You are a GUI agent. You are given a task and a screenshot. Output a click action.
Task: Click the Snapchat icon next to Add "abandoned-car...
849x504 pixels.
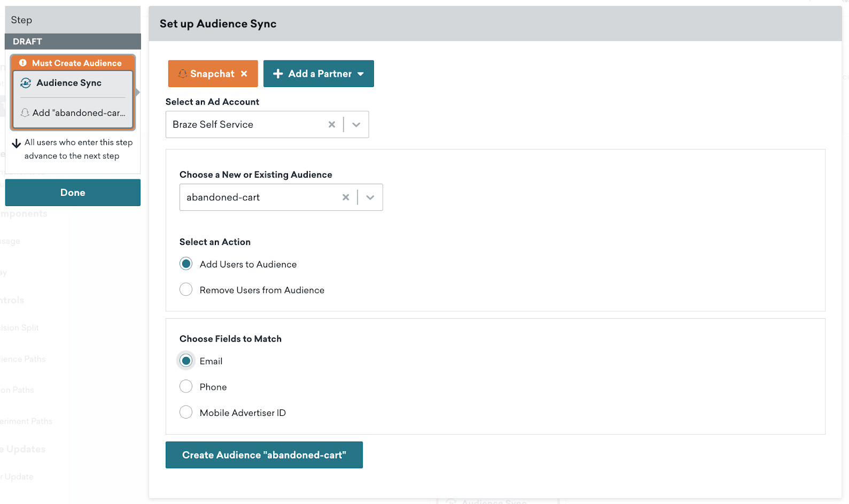(x=25, y=113)
